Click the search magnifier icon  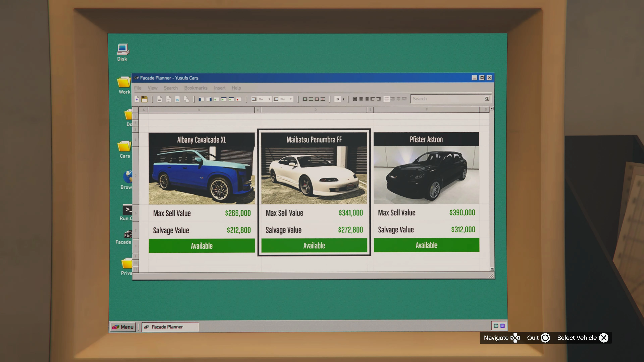487,99
